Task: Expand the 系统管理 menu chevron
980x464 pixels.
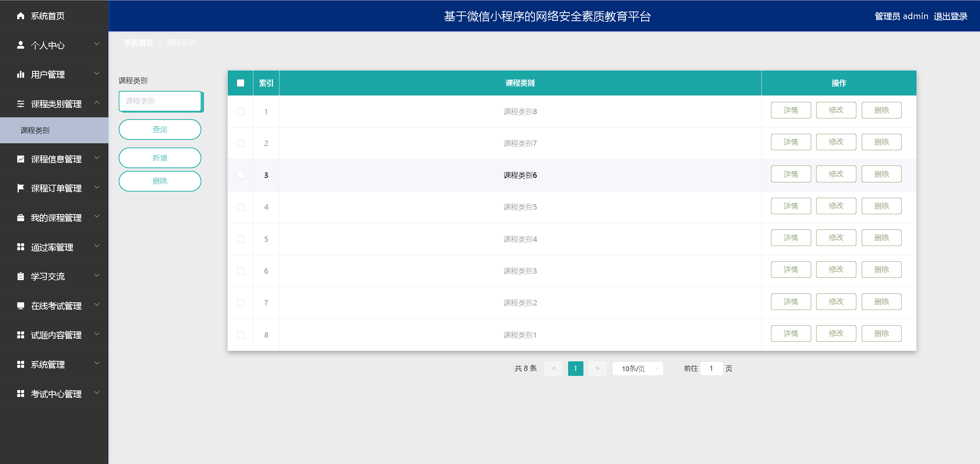Action: pyautogui.click(x=97, y=363)
